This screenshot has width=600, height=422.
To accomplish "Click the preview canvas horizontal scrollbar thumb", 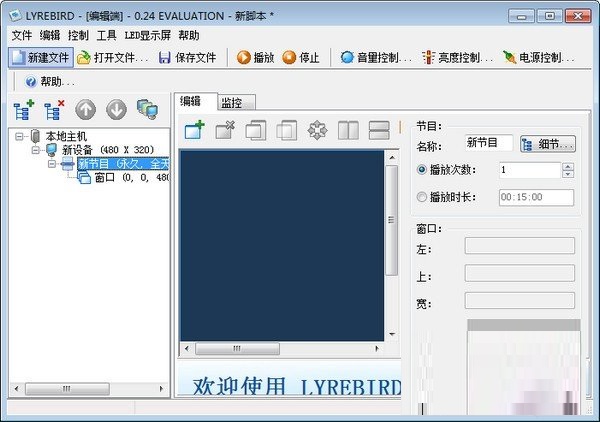I will point(237,348).
